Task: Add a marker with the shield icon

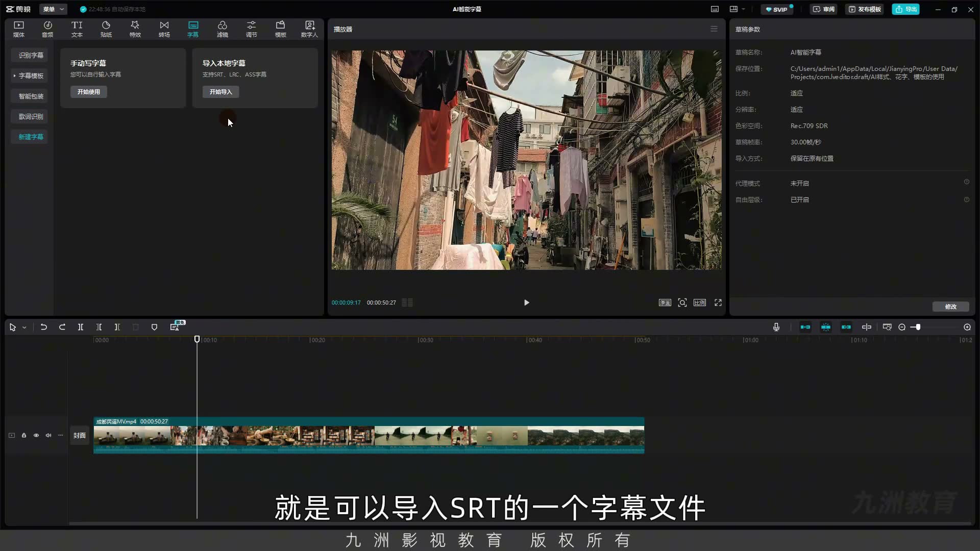Action: [154, 327]
